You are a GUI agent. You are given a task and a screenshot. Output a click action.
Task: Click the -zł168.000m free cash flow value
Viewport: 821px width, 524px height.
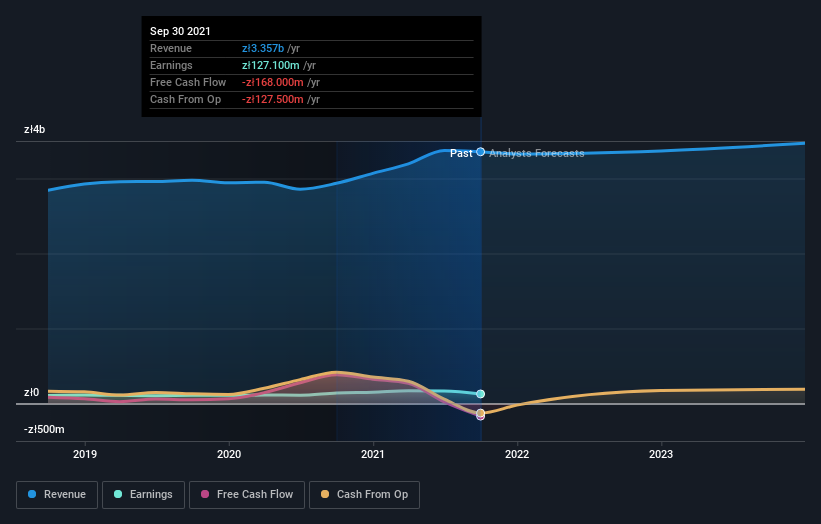tap(273, 82)
